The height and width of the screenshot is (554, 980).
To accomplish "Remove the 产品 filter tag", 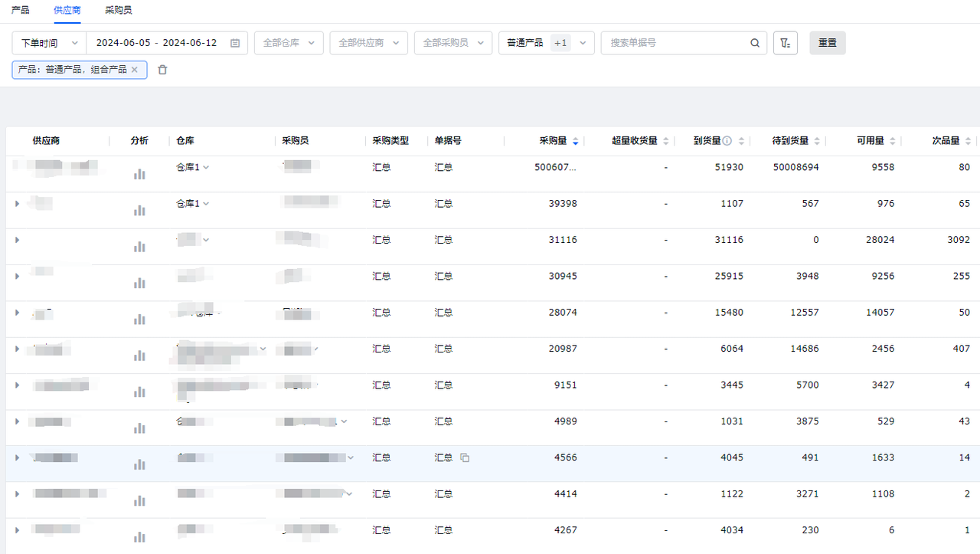I will pyautogui.click(x=135, y=70).
